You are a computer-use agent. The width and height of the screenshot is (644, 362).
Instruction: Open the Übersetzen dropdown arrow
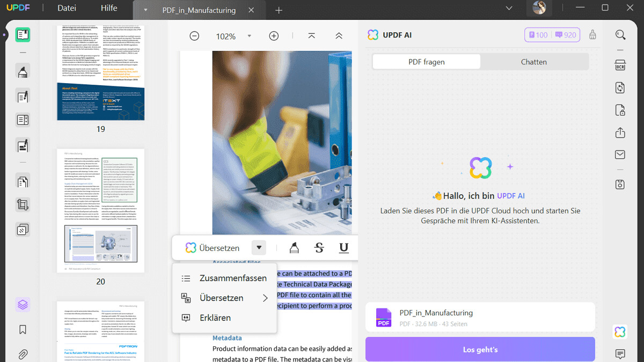259,247
